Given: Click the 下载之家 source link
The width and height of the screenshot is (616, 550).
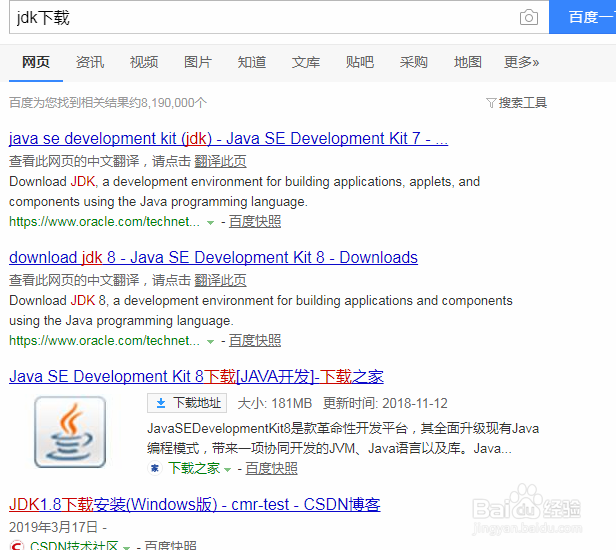Looking at the screenshot, I should [194, 468].
